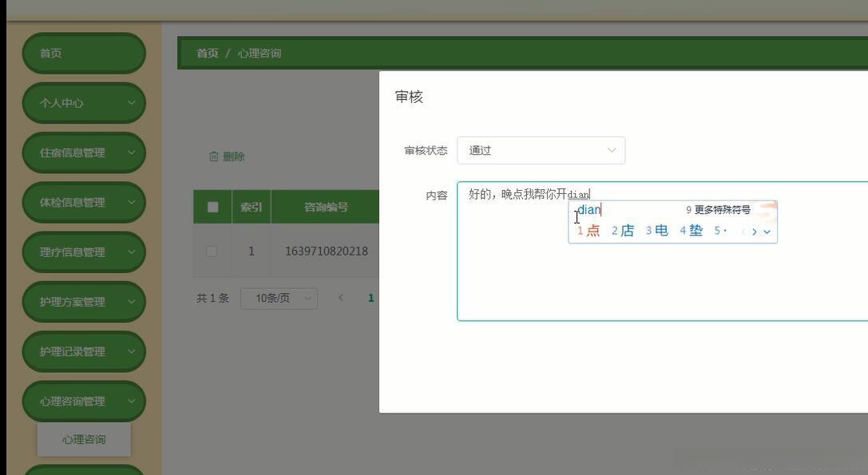This screenshot has width=868, height=475.
Task: Click the chevron icon on 护理记录管理
Action: click(x=130, y=351)
